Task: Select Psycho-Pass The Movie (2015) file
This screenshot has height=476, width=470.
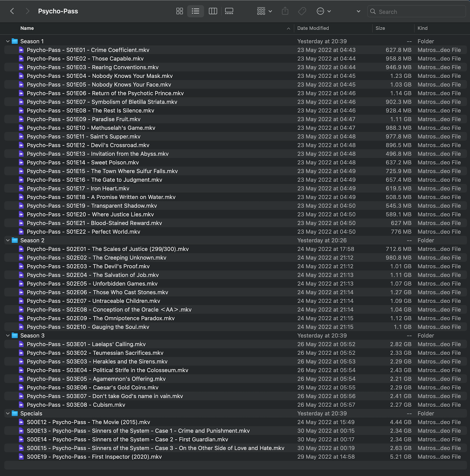Action: point(88,422)
